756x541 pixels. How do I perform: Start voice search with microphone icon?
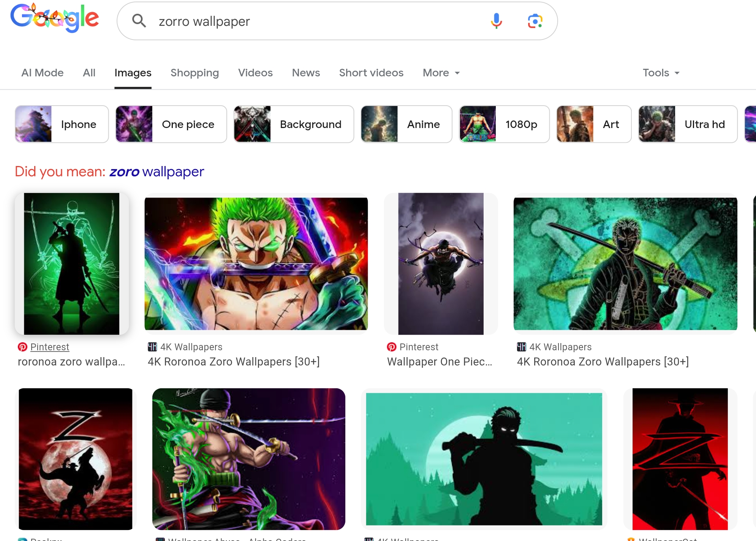496,21
